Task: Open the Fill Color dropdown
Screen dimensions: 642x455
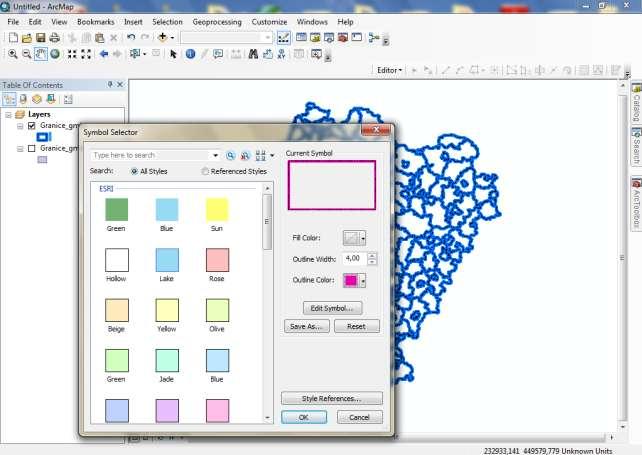Action: coord(363,238)
